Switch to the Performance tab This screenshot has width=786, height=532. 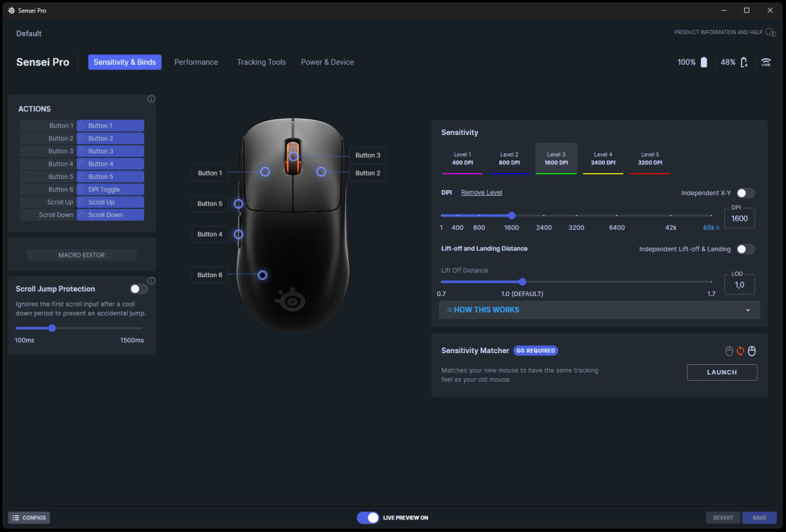coord(196,62)
